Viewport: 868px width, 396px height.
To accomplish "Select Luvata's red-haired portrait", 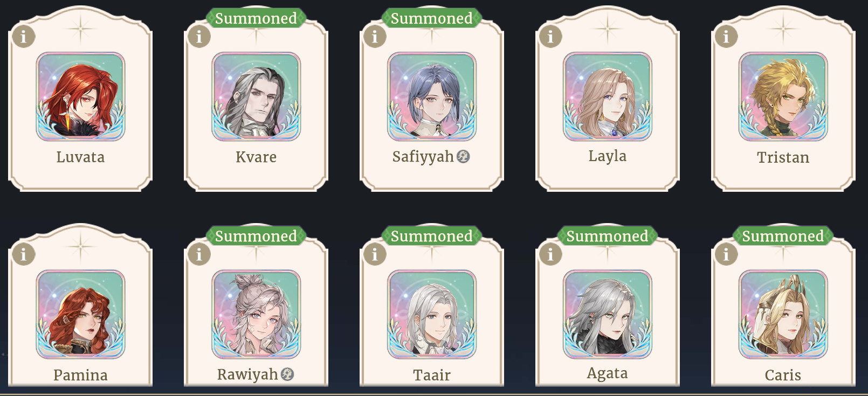I will [80, 96].
